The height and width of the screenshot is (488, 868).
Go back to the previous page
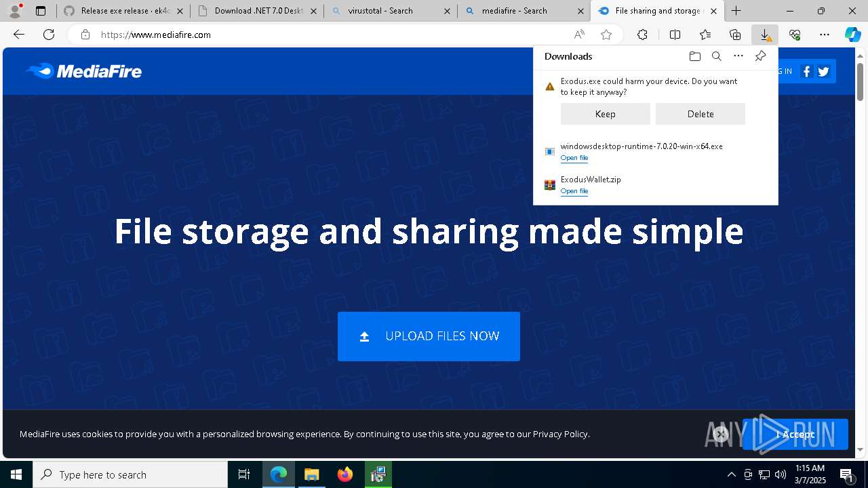[x=19, y=35]
